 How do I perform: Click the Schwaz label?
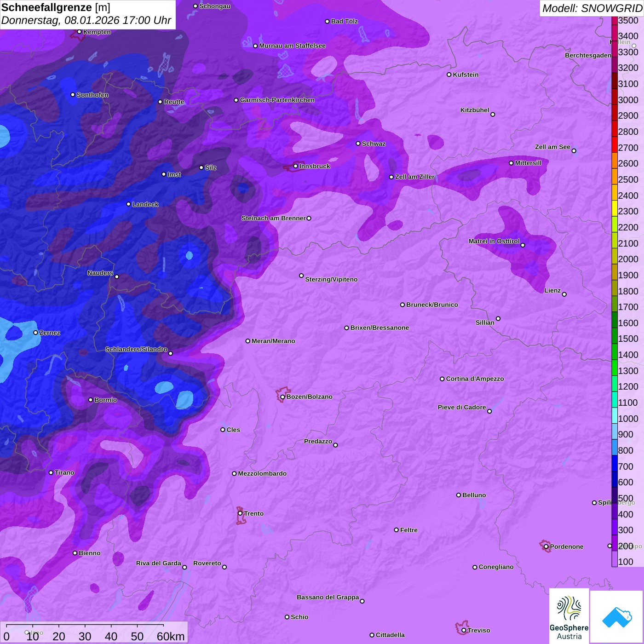pyautogui.click(x=374, y=144)
